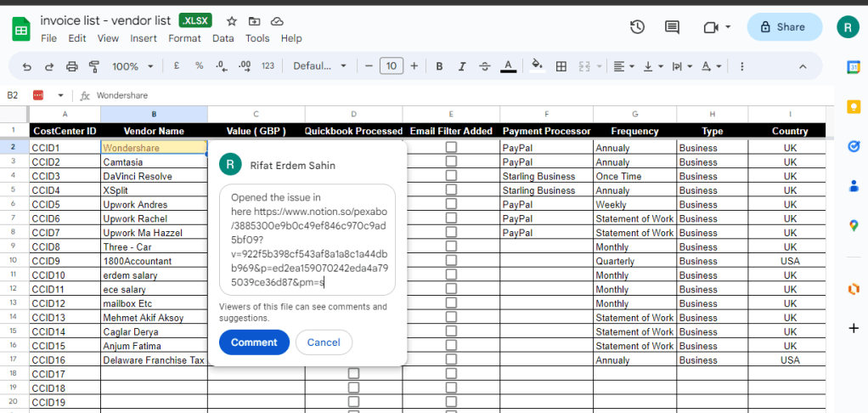The height and width of the screenshot is (413, 868).
Task: Click inside the comment text box
Action: tap(307, 240)
